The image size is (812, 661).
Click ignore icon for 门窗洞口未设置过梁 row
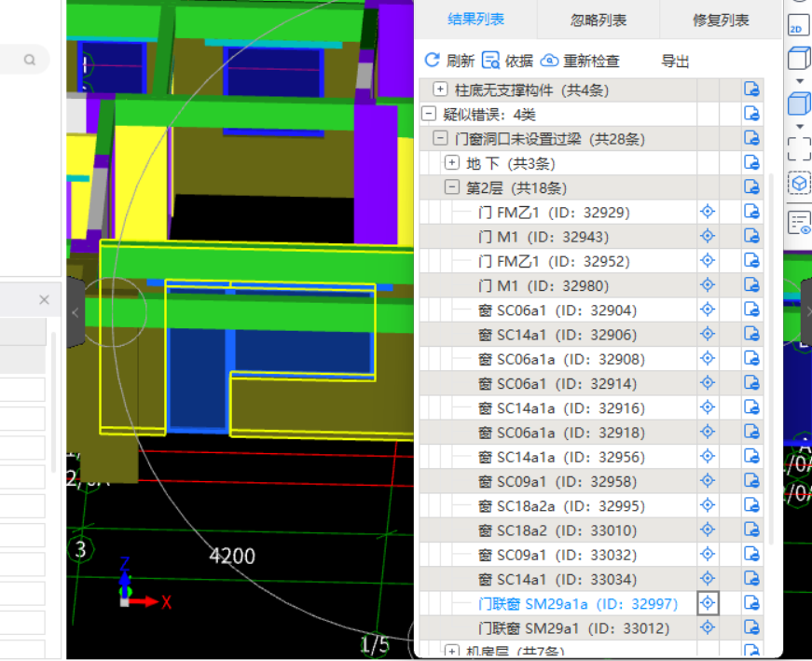tap(751, 138)
